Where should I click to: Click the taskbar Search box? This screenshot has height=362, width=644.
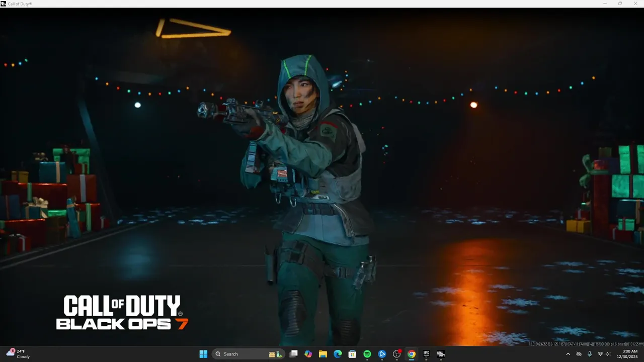tap(249, 354)
